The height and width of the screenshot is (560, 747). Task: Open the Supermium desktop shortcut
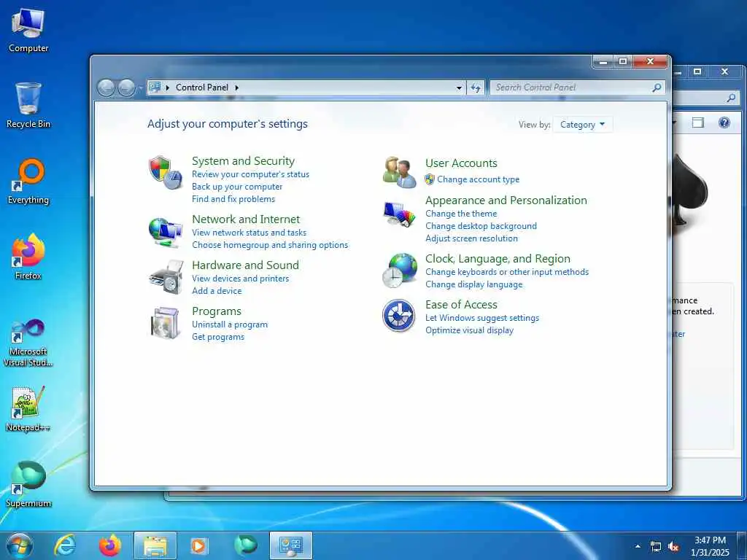(28, 484)
